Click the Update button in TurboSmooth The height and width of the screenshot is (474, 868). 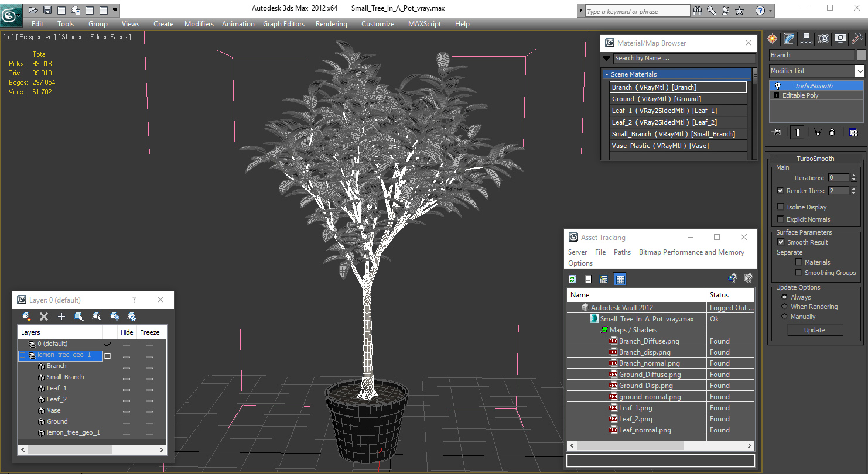coord(814,330)
